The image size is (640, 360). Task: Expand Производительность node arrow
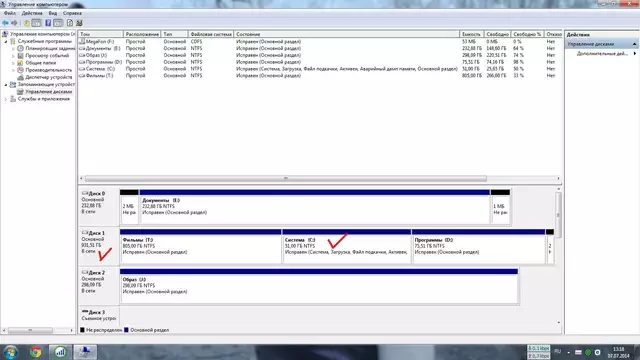tap(13, 70)
